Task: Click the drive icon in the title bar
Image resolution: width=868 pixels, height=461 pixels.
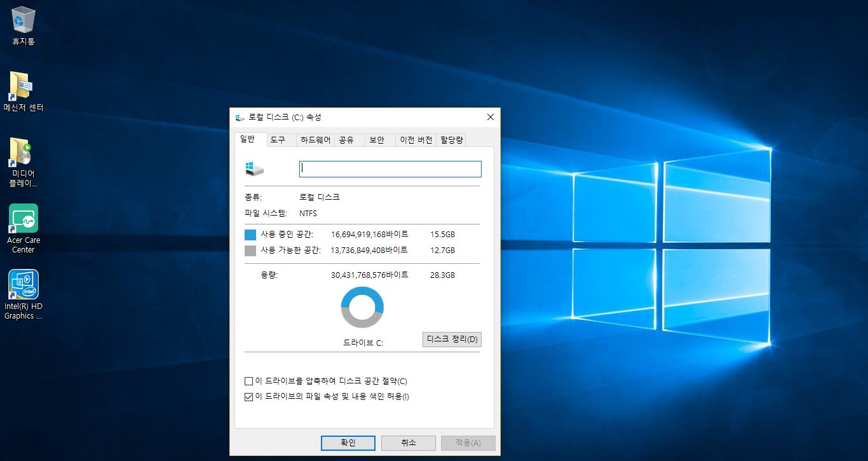Action: pyautogui.click(x=240, y=118)
